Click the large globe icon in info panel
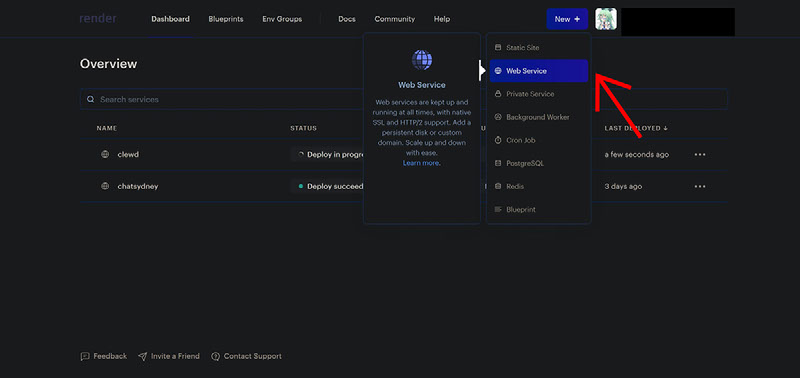 pyautogui.click(x=421, y=60)
